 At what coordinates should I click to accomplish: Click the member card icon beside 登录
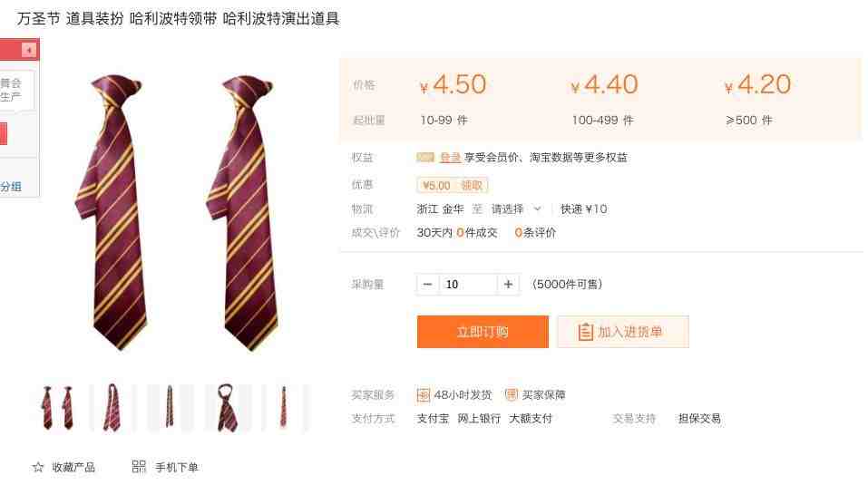425,158
